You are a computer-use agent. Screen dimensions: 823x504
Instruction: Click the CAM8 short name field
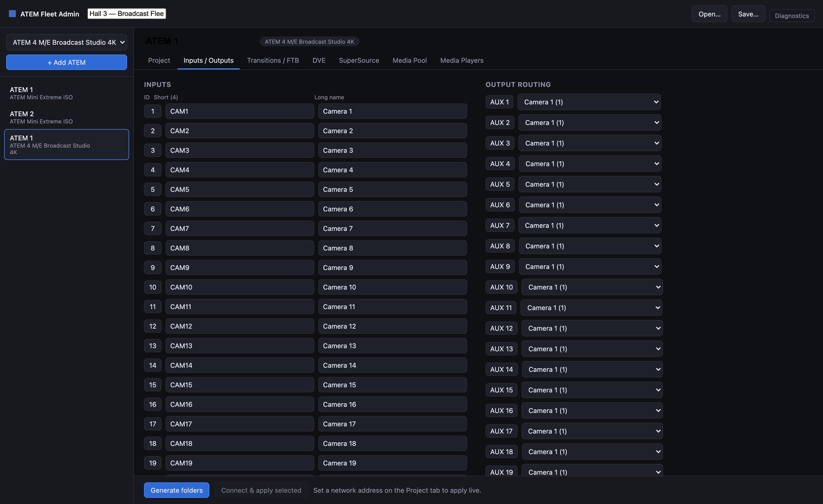pyautogui.click(x=239, y=248)
